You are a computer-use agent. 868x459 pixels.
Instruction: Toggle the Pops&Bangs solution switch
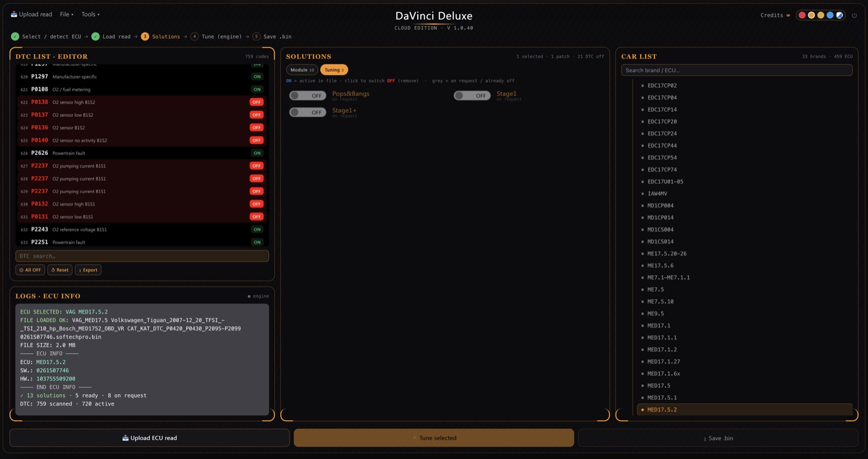(x=307, y=96)
